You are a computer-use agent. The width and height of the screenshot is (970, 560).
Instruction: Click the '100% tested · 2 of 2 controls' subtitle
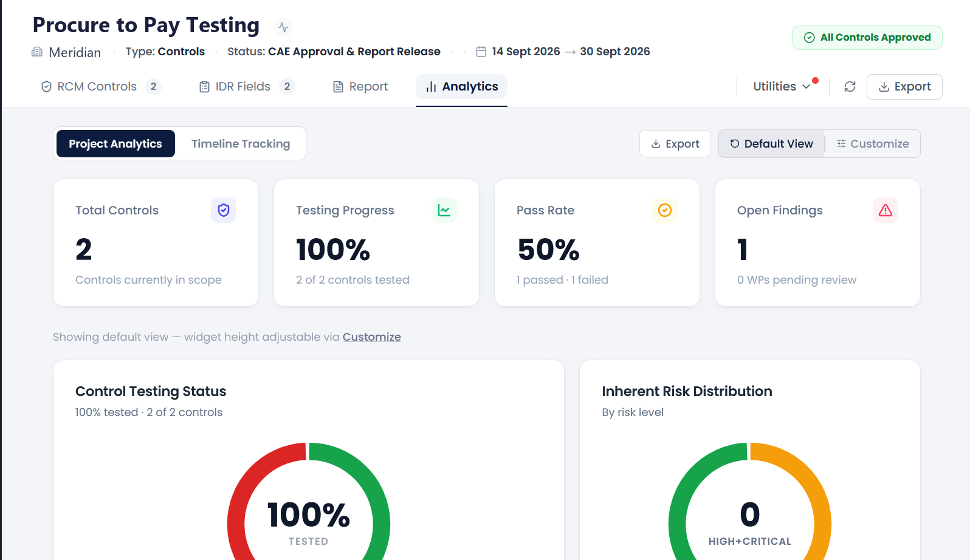(149, 412)
